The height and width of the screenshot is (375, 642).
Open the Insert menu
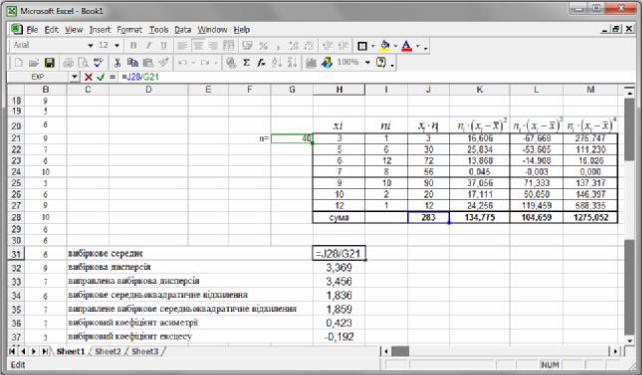point(100,30)
